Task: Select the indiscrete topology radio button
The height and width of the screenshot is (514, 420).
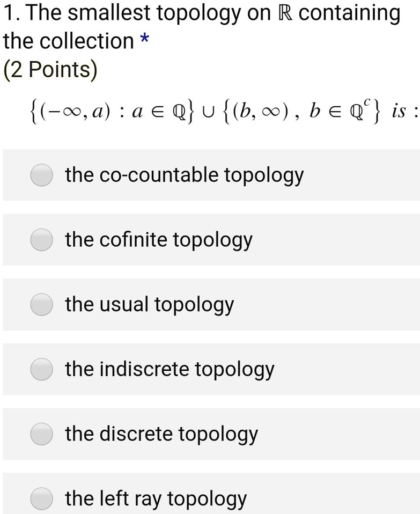Action: click(41, 369)
